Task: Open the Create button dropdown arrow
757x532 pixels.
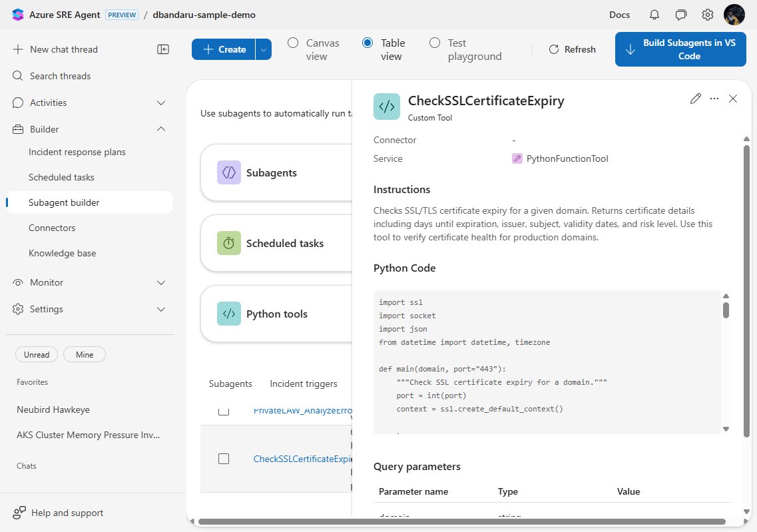Action: [262, 49]
